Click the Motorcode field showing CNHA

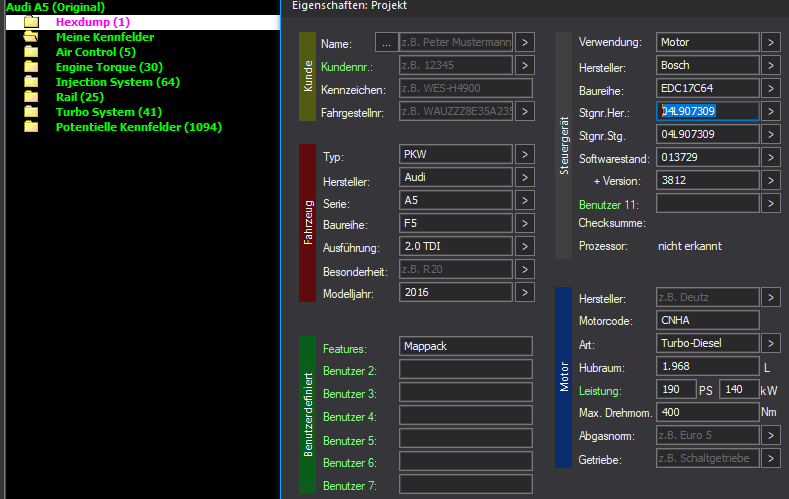707,320
